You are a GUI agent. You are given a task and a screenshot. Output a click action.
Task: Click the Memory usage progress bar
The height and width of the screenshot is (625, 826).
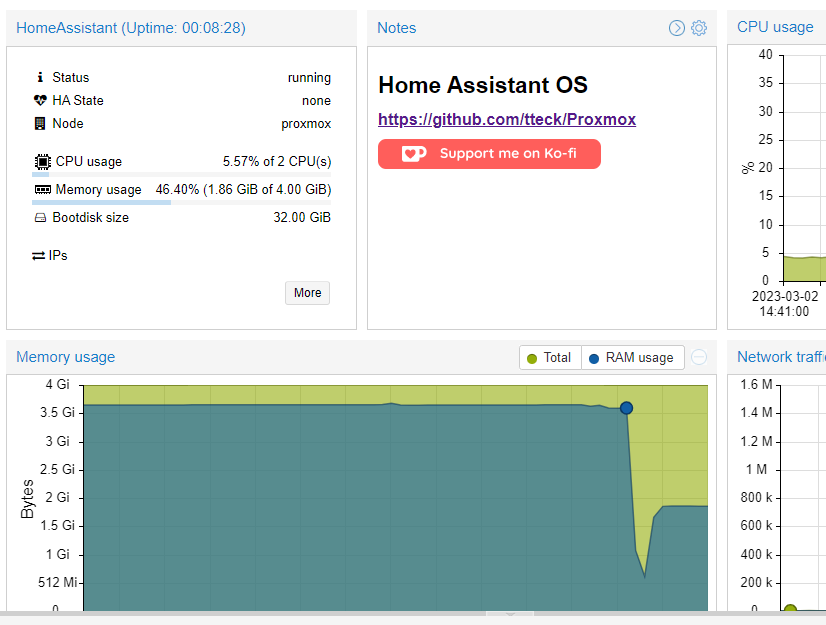pyautogui.click(x=181, y=202)
